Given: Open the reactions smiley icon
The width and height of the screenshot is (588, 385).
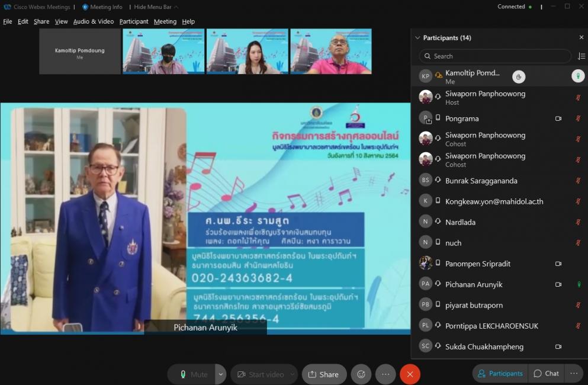Looking at the screenshot, I should coord(361,374).
